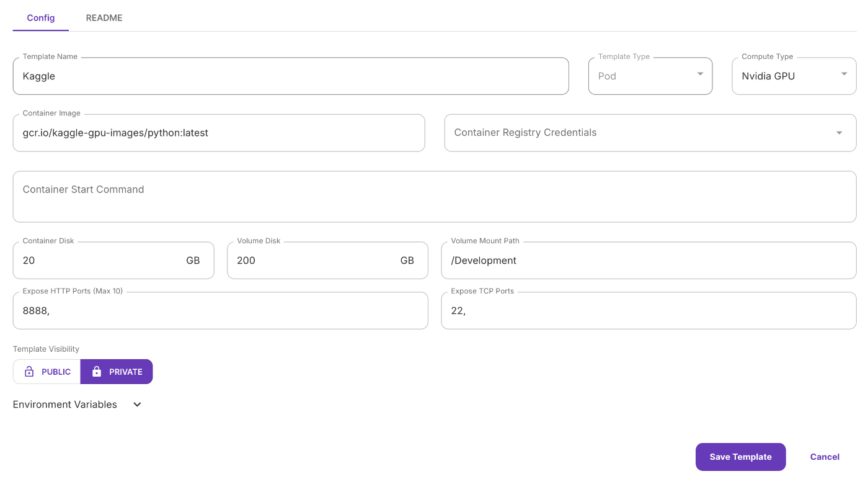This screenshot has height=479, width=868.
Task: Click the Volume Mount Path field
Action: tap(649, 261)
